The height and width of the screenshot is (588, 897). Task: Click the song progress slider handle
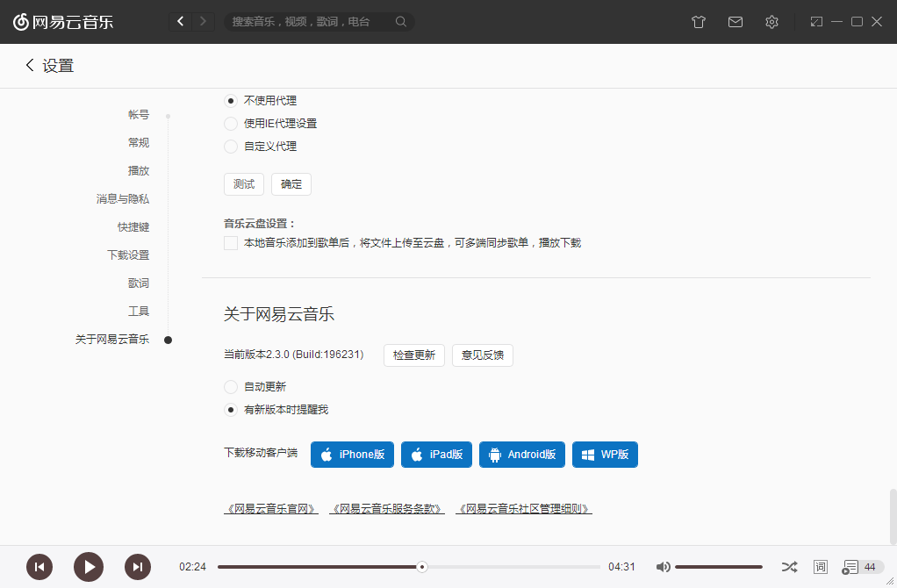click(x=422, y=567)
